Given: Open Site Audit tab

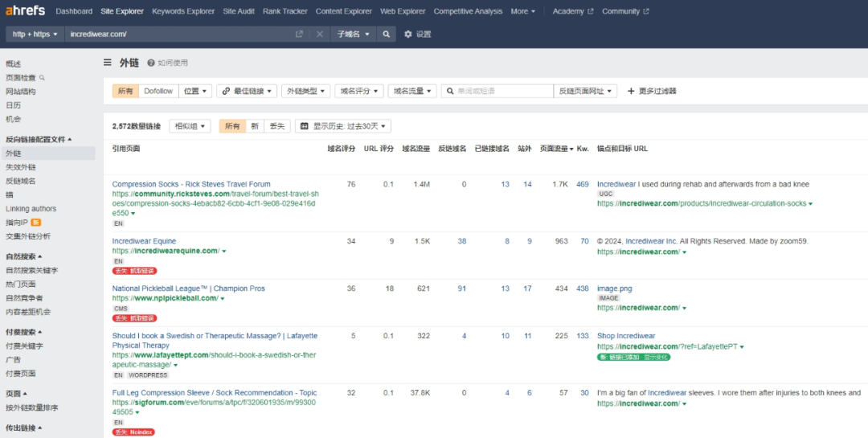Looking at the screenshot, I should [239, 11].
